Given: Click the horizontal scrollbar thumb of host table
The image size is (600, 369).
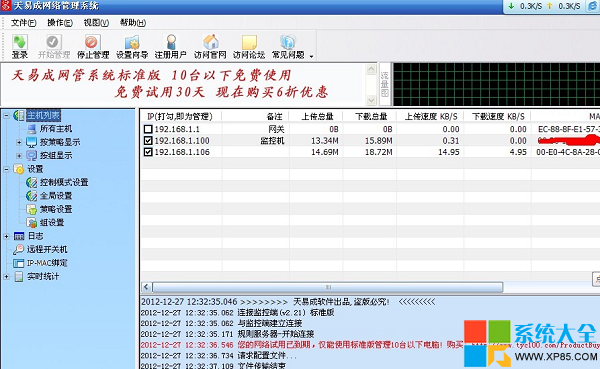Looking at the screenshot, I should (x=328, y=287).
